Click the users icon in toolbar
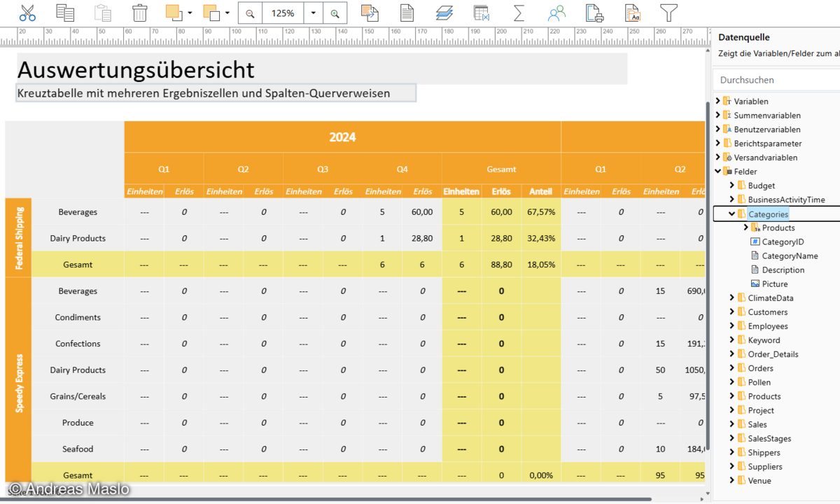Screen dimensions: 840x504 (556, 13)
